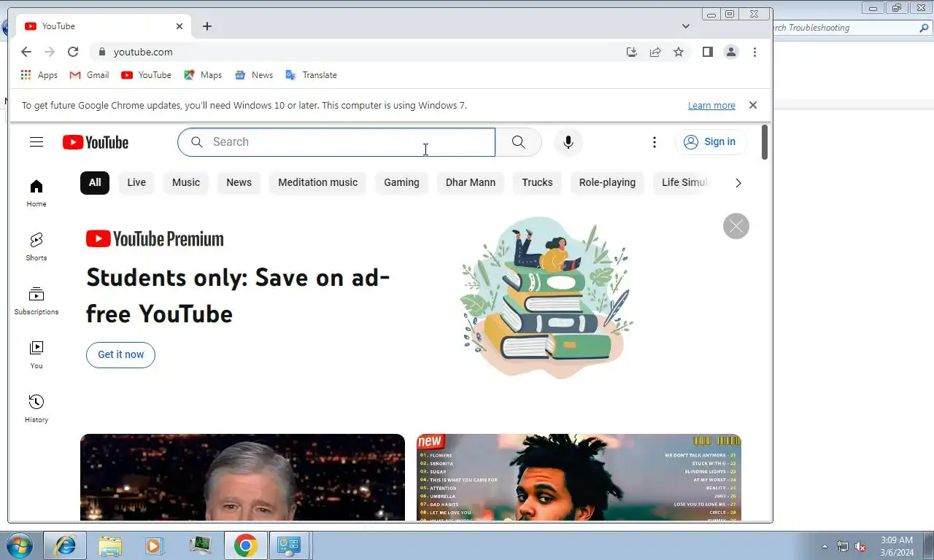
Task: Select the All category chip
Action: tap(95, 182)
